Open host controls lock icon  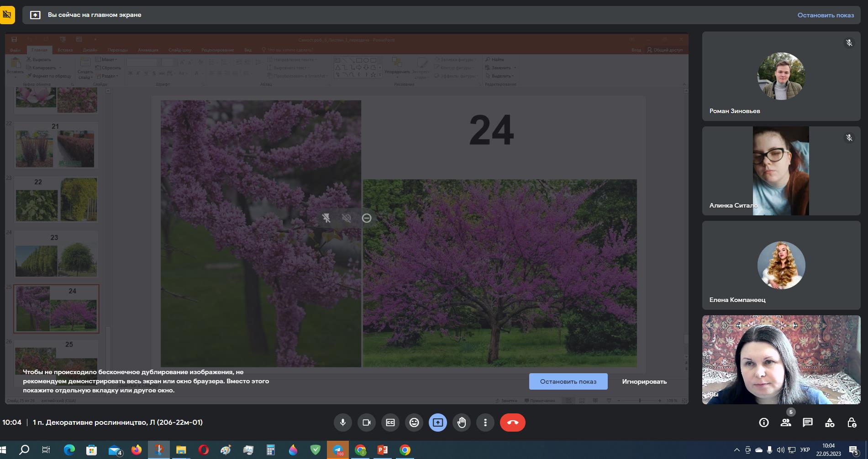pos(852,422)
